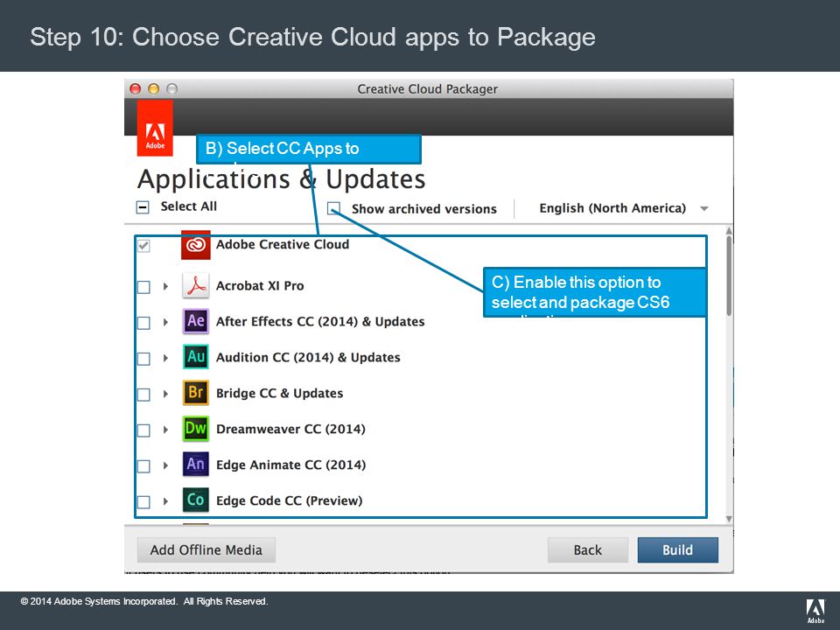Screen dimensions: 840x630
Task: Click the Adobe Creative Cloud app icon
Action: click(x=195, y=245)
